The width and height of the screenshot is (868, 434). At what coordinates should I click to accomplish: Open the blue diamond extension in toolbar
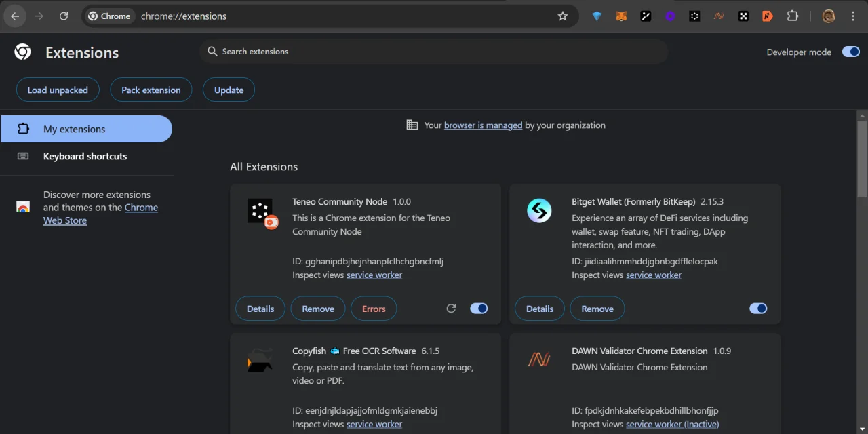coord(597,16)
